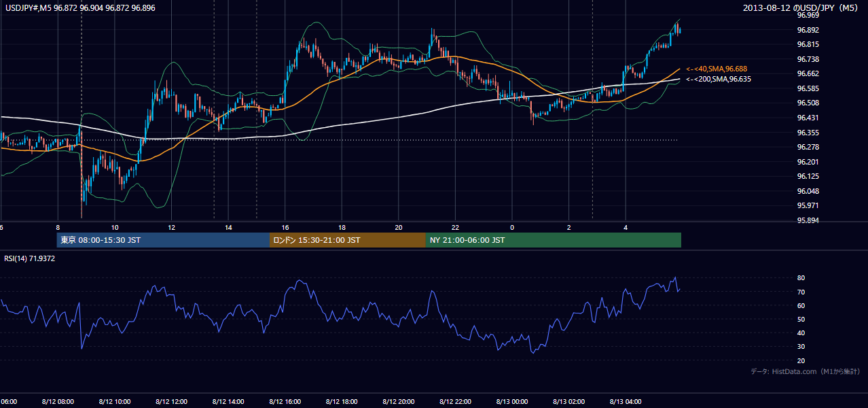Click the USDJPY#,M5 chart title text
Viewport: 868px width, 408px height.
coord(79,8)
